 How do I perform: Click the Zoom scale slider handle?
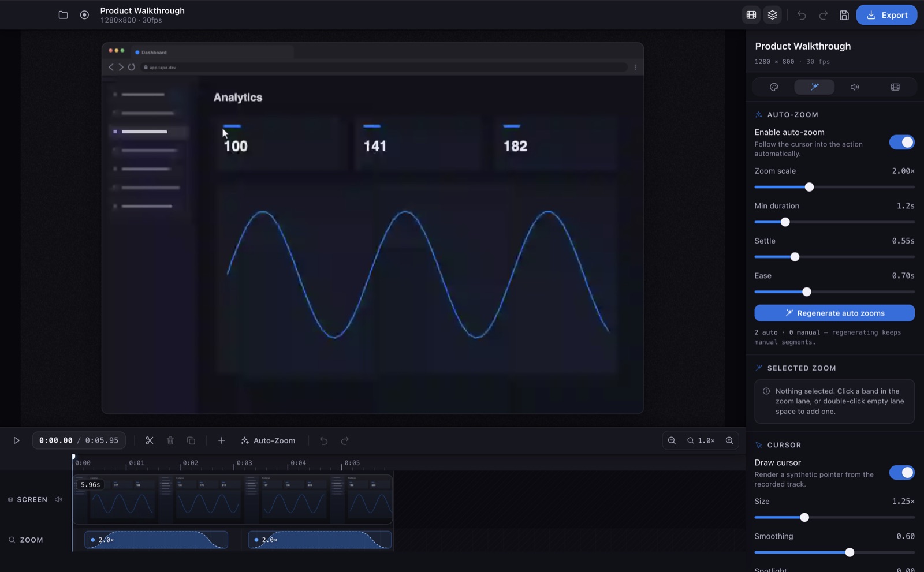point(809,187)
